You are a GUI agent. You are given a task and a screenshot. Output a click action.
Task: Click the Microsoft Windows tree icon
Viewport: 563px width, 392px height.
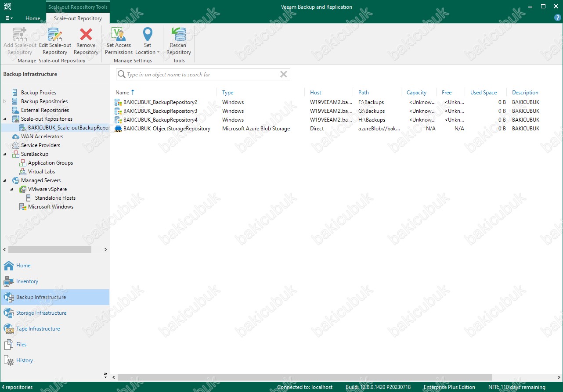point(23,207)
